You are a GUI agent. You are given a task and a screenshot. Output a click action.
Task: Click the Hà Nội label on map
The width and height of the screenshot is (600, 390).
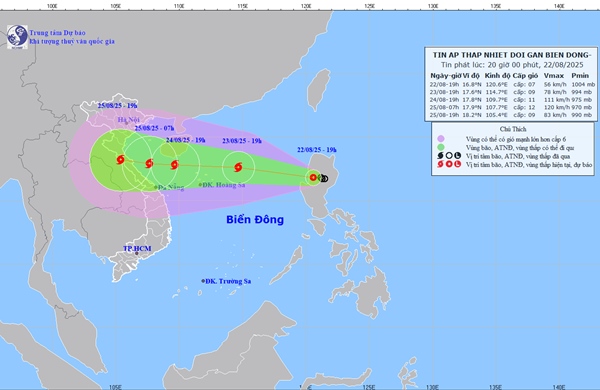tap(128, 120)
